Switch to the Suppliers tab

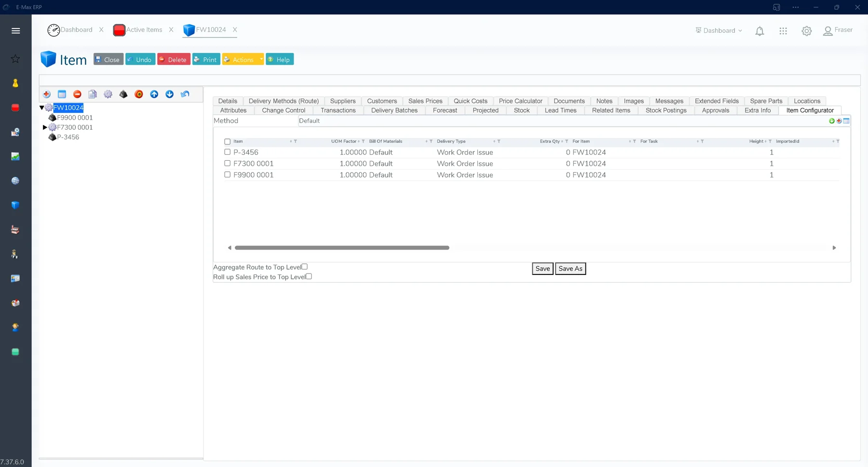click(343, 101)
